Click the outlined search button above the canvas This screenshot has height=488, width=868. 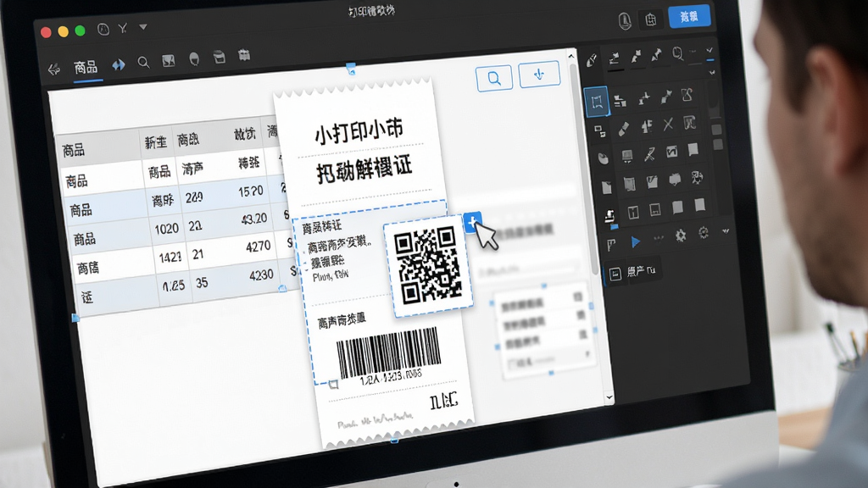point(494,77)
